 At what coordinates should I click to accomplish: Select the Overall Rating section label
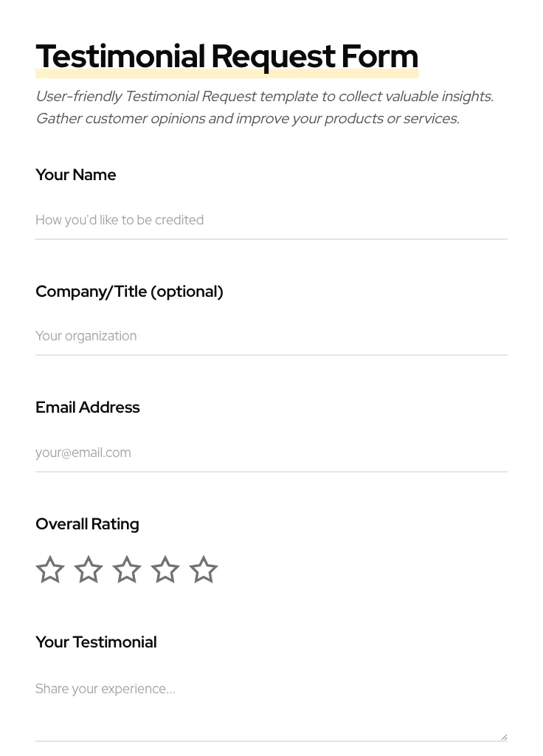(x=87, y=524)
